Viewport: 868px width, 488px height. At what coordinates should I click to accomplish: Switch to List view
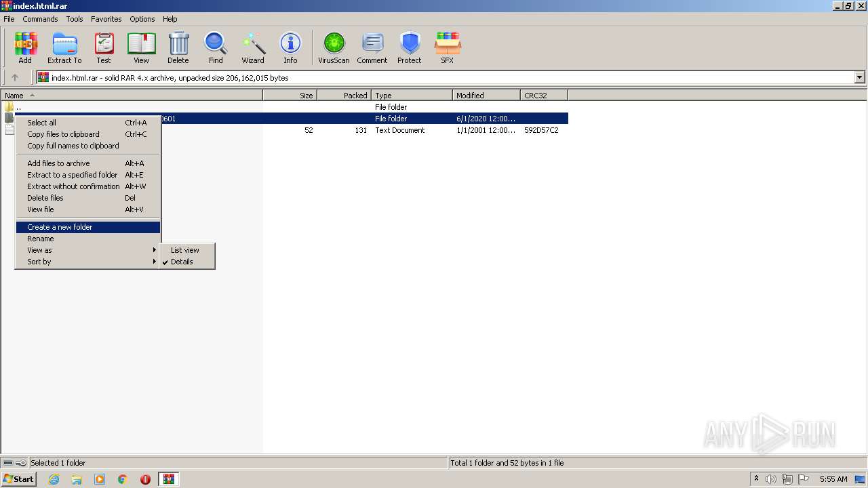coord(187,250)
